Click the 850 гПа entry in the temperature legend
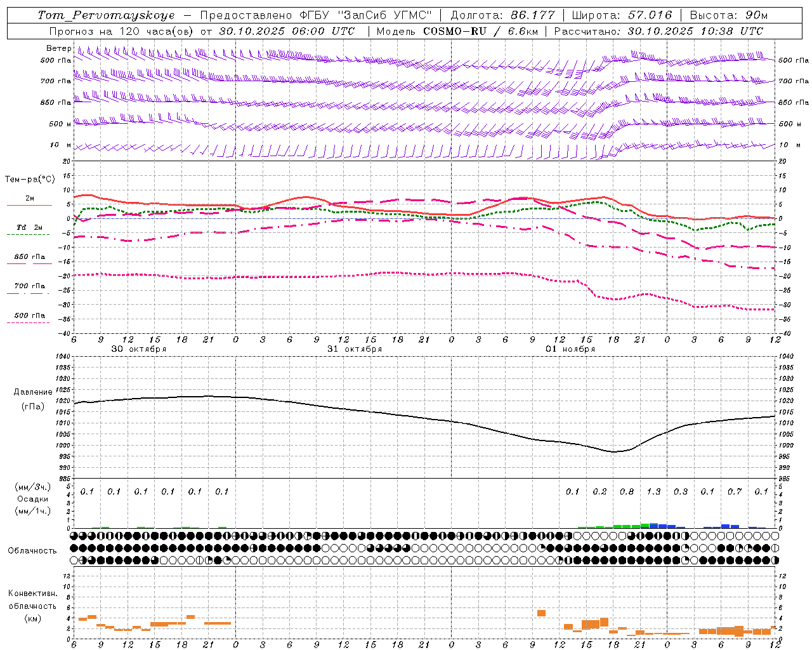812x650 pixels. [30, 257]
